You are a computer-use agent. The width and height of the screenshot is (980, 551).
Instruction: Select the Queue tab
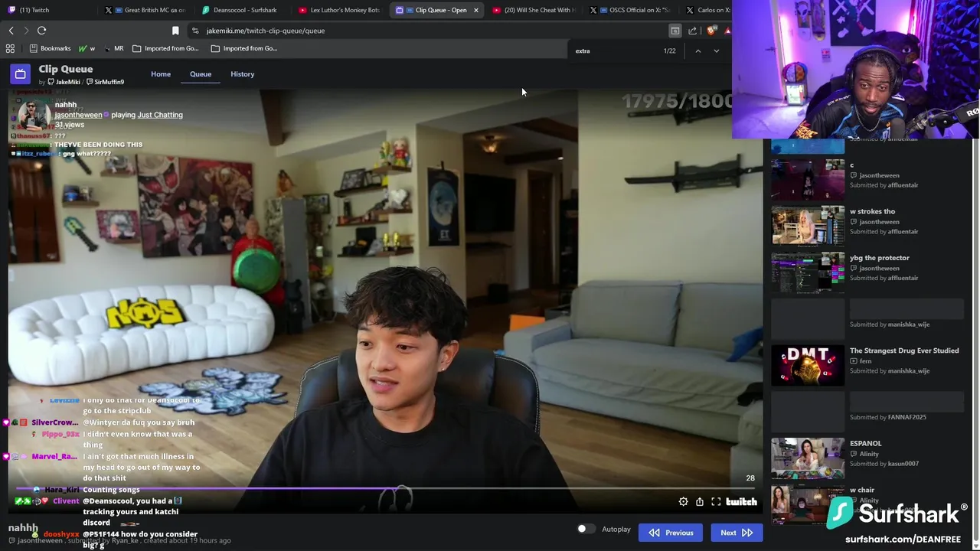(201, 74)
